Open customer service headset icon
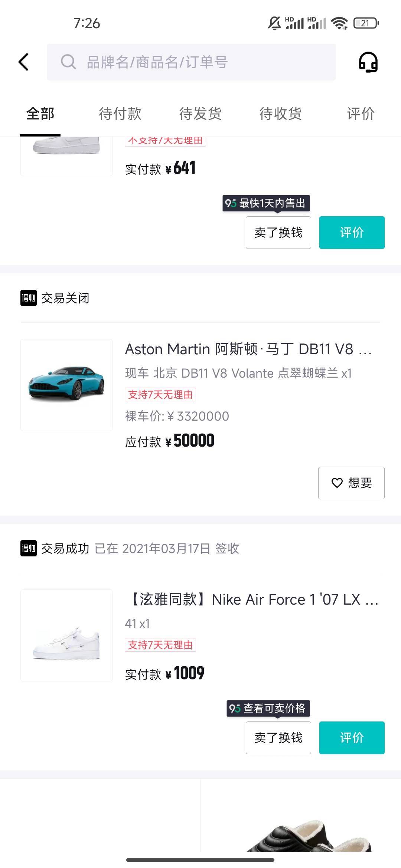401x868 pixels. (368, 62)
